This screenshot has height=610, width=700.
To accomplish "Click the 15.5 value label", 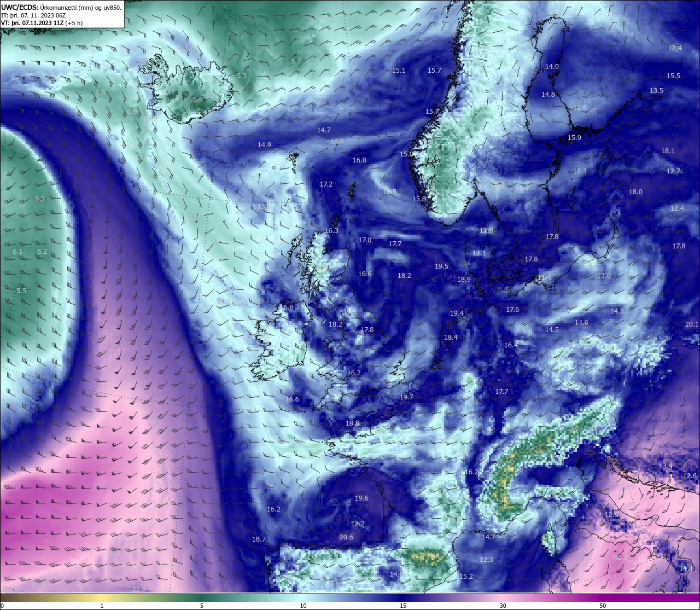I will point(673,76).
